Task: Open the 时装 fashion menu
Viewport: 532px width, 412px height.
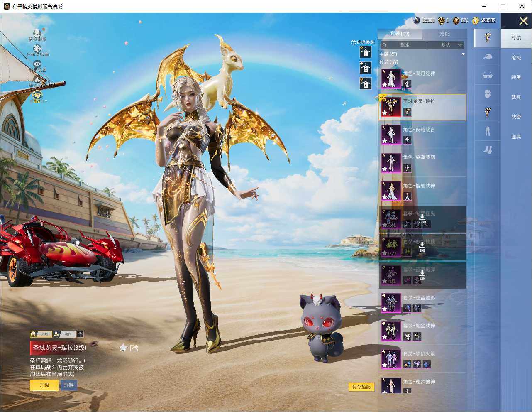Action: click(516, 38)
